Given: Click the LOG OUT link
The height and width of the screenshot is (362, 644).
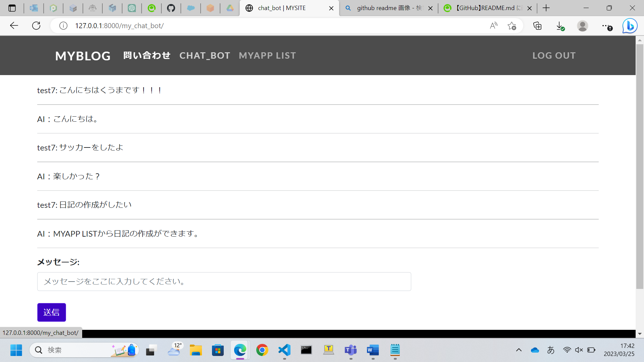Looking at the screenshot, I should (x=554, y=55).
